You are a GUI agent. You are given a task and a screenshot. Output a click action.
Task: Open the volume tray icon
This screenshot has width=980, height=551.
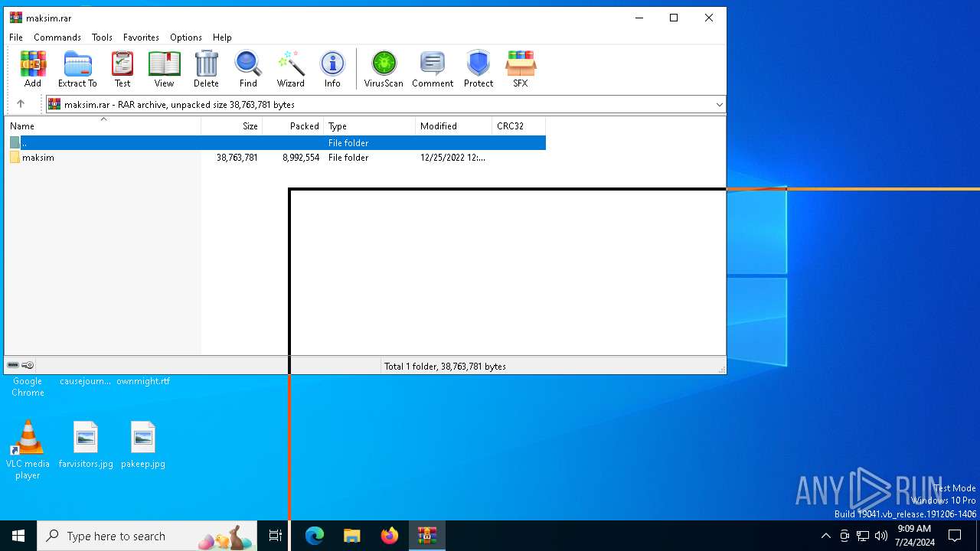click(x=881, y=536)
